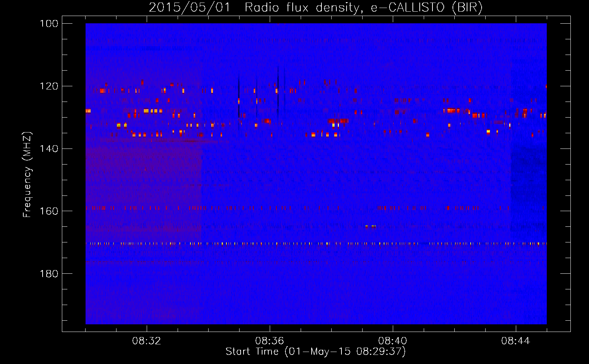Click the time tick label 08:40
The image size is (589, 364).
(x=393, y=341)
